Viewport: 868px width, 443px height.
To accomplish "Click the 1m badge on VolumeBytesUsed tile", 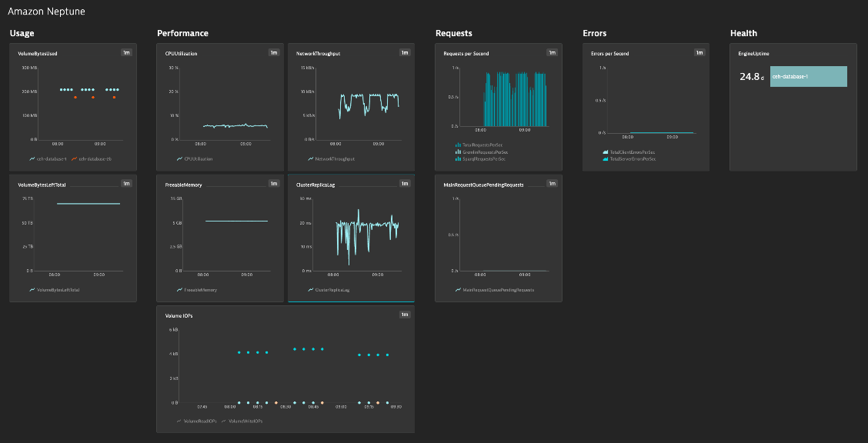I will tap(126, 52).
